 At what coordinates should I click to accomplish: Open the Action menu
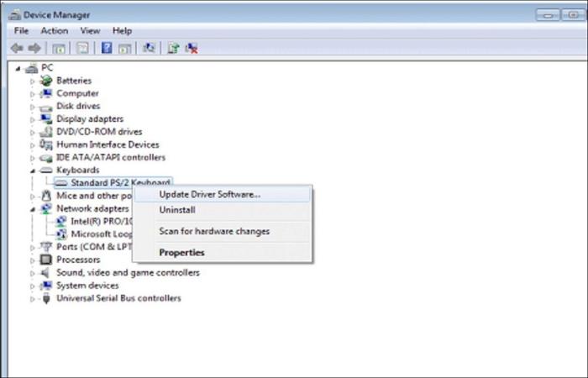[x=55, y=31]
